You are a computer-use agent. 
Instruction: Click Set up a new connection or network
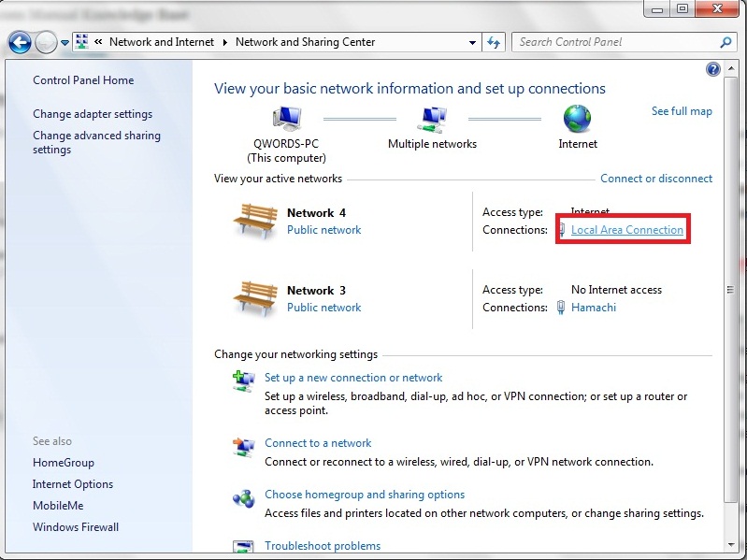click(353, 378)
